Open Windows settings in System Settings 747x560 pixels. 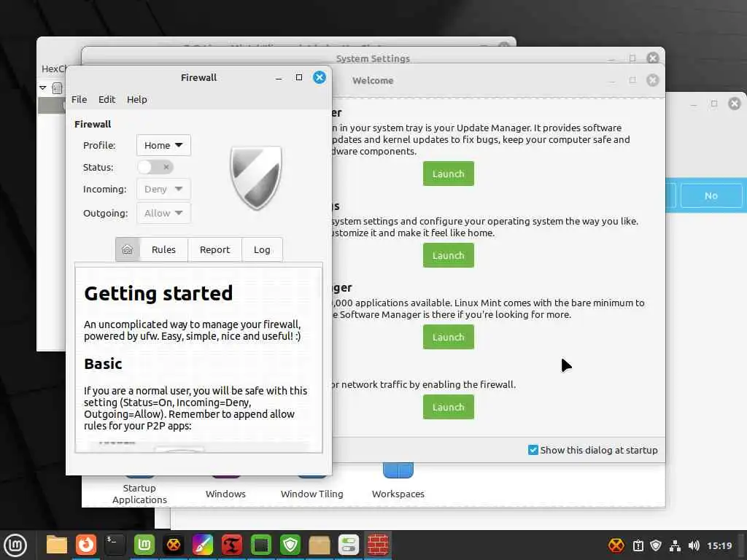coord(225,494)
